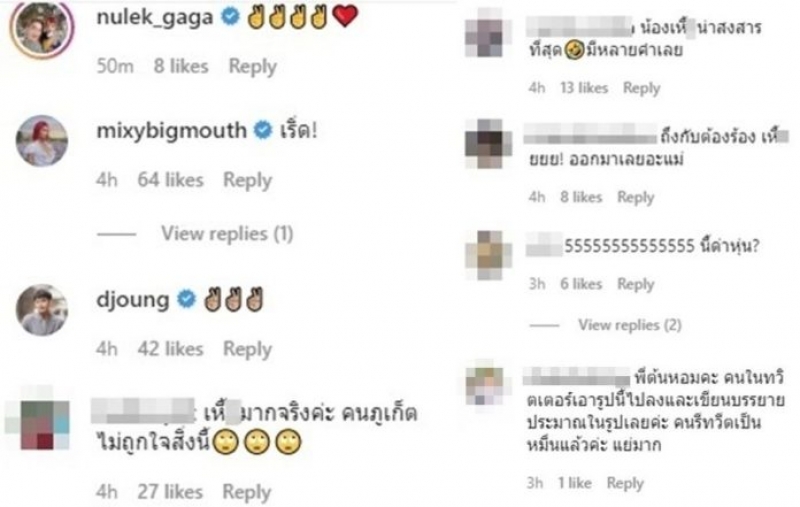Open djoung's profile avatar
The height and width of the screenshot is (507, 800).
tap(42, 310)
